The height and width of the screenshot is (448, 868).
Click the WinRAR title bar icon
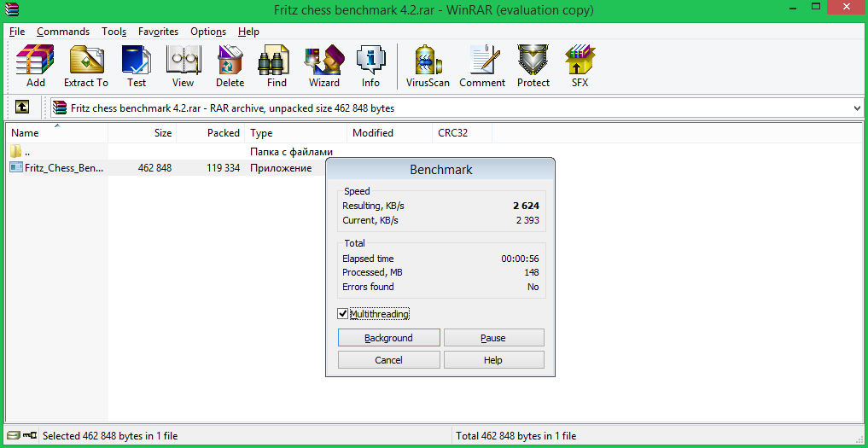tap(11, 9)
